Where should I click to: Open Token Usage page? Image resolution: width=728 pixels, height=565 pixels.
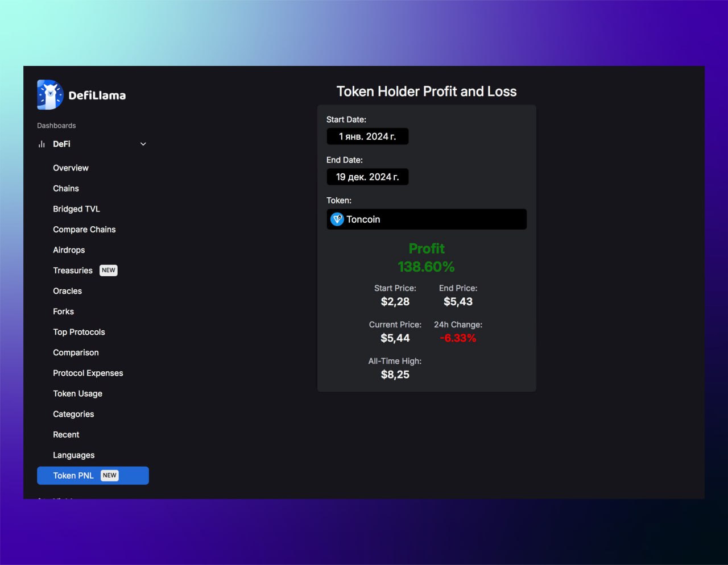(x=77, y=393)
